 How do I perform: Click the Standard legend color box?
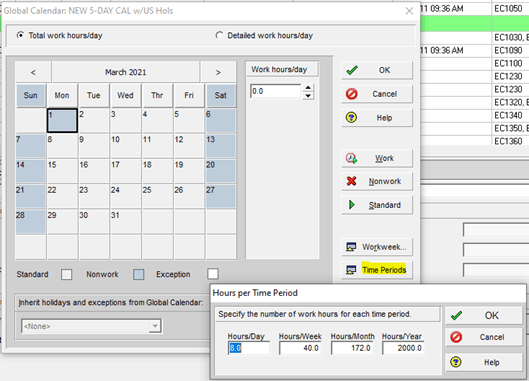pyautogui.click(x=66, y=274)
